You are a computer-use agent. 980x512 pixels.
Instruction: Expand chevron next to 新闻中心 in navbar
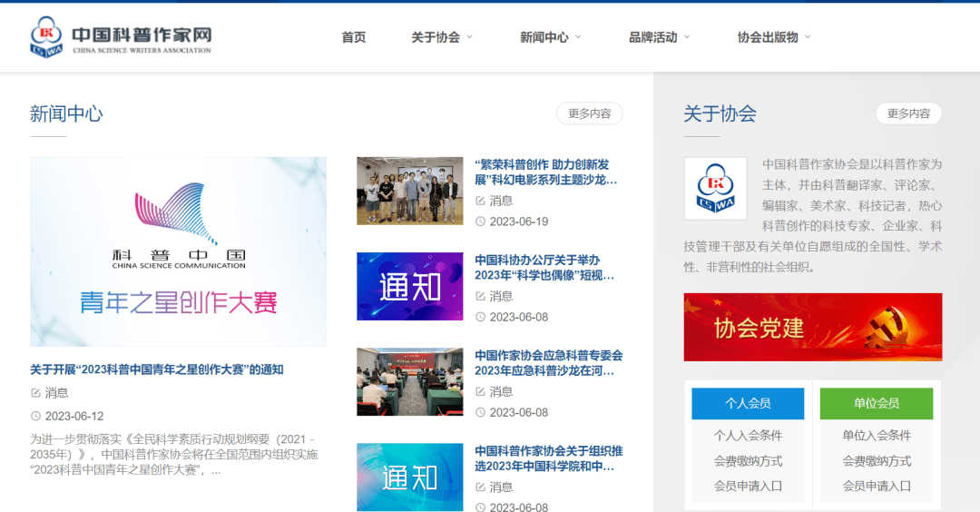coord(578,37)
